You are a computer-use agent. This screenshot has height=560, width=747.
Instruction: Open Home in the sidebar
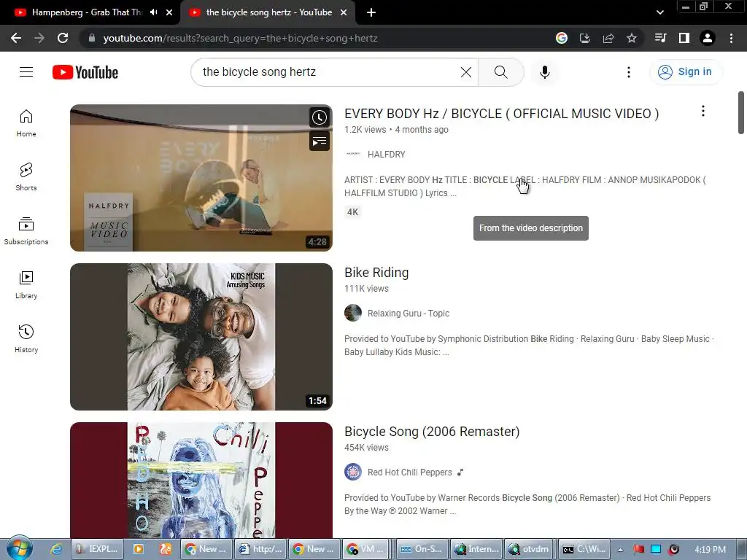coord(26,122)
